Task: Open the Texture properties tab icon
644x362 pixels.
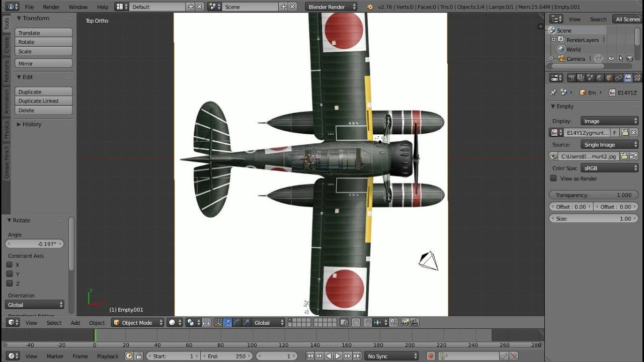Action: pos(638,78)
